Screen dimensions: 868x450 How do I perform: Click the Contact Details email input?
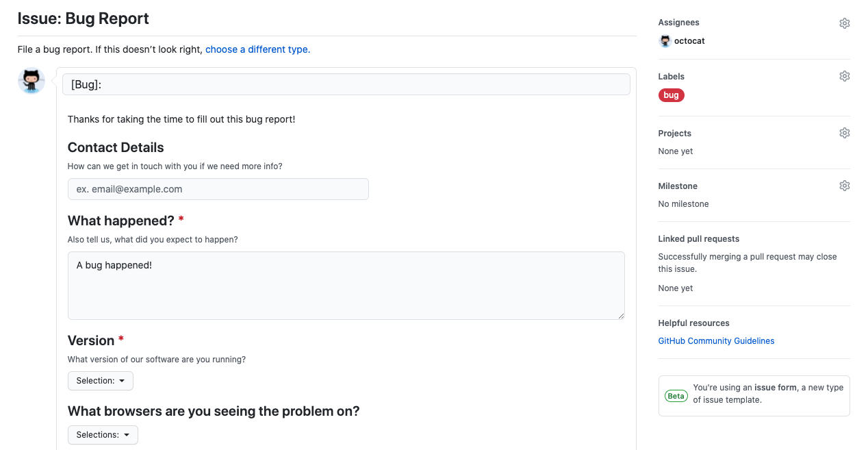[218, 188]
